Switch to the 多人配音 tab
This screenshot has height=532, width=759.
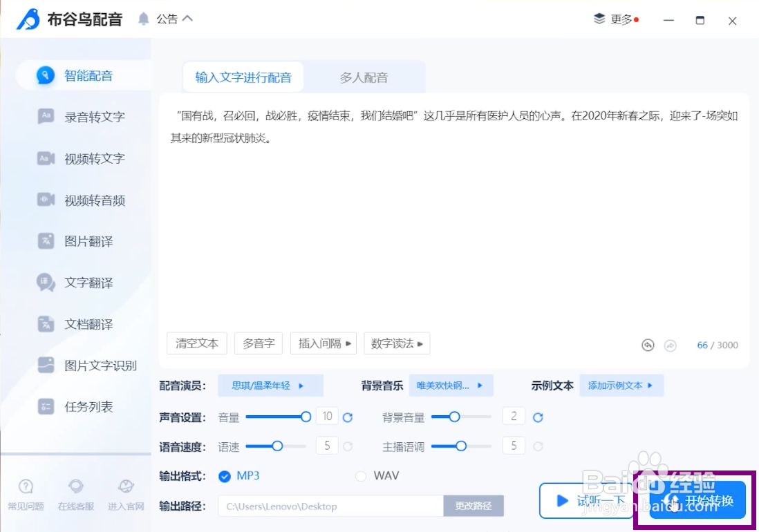pos(364,77)
